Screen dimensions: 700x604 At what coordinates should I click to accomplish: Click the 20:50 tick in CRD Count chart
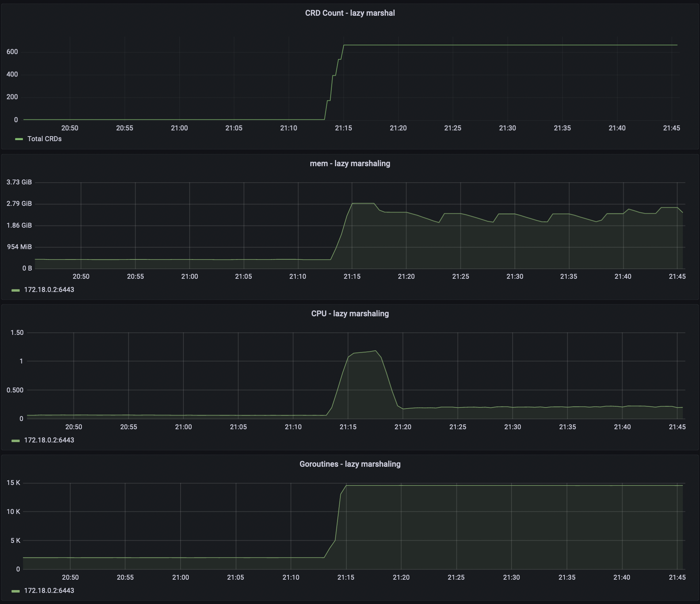pos(70,128)
